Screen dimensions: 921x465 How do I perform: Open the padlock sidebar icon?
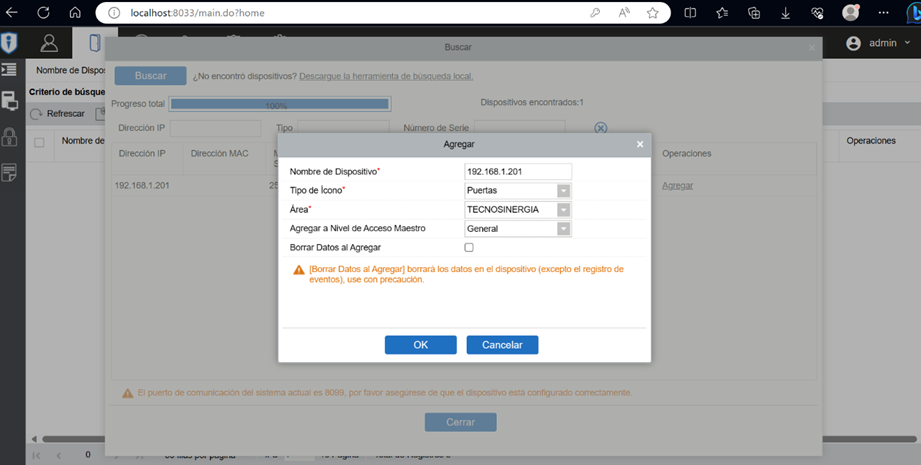(9, 136)
